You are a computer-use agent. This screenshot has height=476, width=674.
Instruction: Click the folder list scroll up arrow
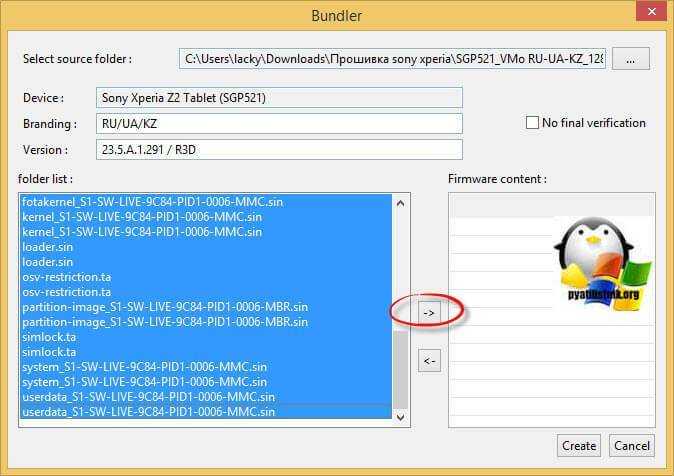click(x=401, y=203)
